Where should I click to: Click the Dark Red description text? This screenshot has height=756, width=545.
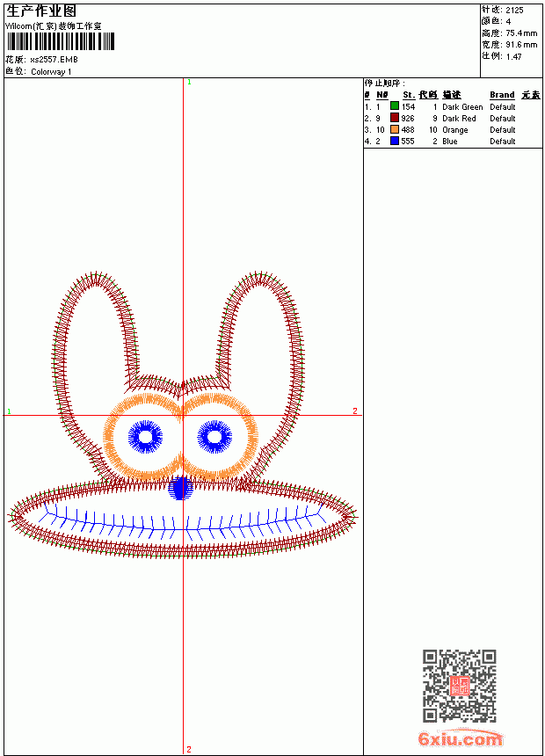point(459,118)
